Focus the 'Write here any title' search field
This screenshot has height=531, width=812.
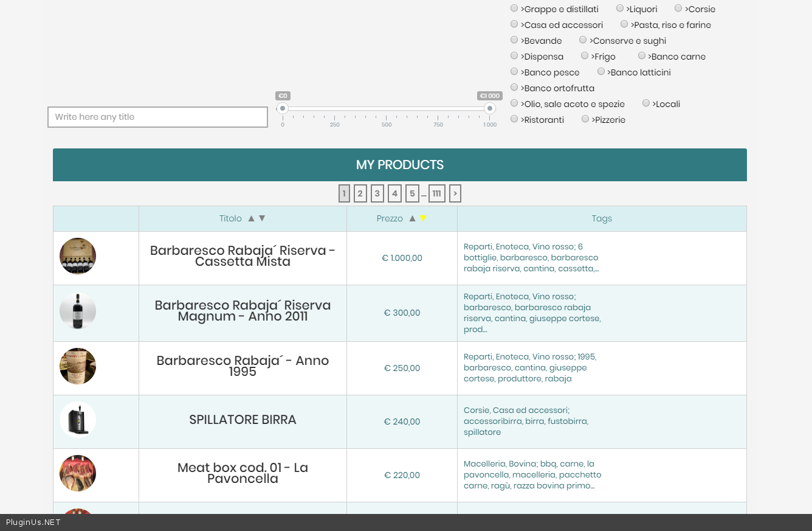click(157, 117)
